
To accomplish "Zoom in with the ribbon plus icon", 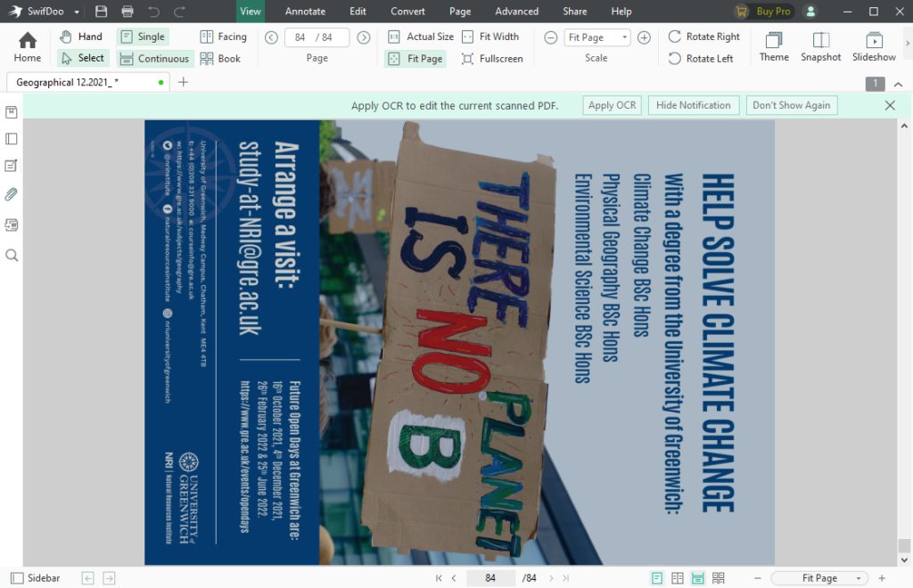I will (x=644, y=37).
